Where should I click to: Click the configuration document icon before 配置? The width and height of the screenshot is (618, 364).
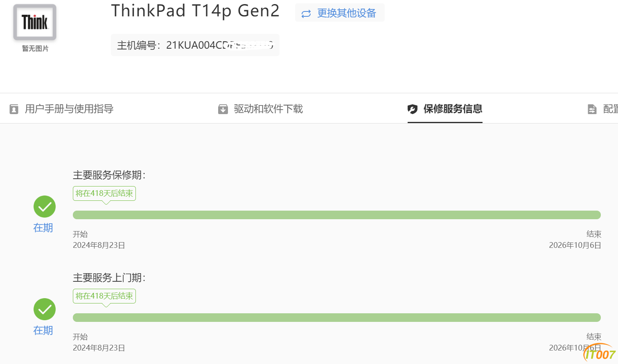592,109
